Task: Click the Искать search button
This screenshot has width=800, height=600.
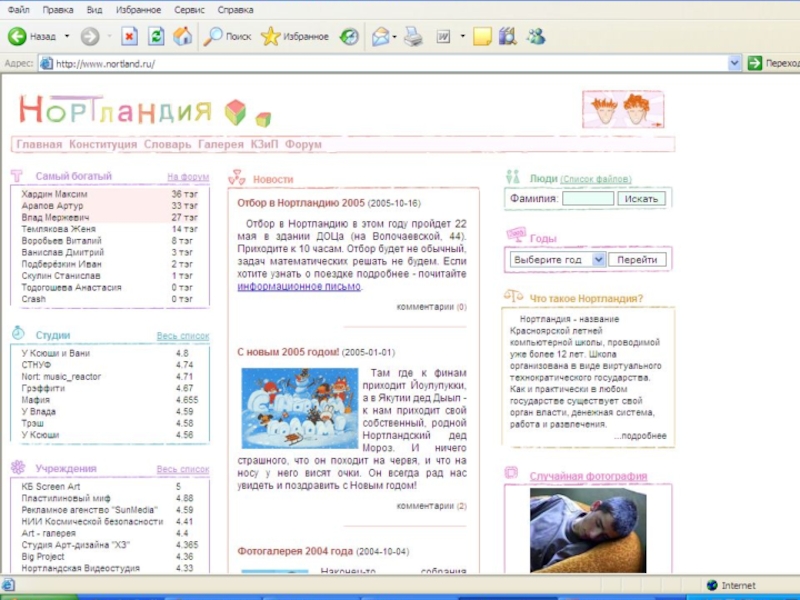Action: [641, 198]
